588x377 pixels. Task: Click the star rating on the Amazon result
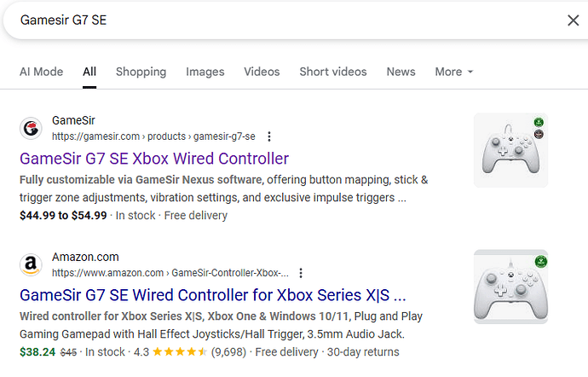click(x=178, y=351)
